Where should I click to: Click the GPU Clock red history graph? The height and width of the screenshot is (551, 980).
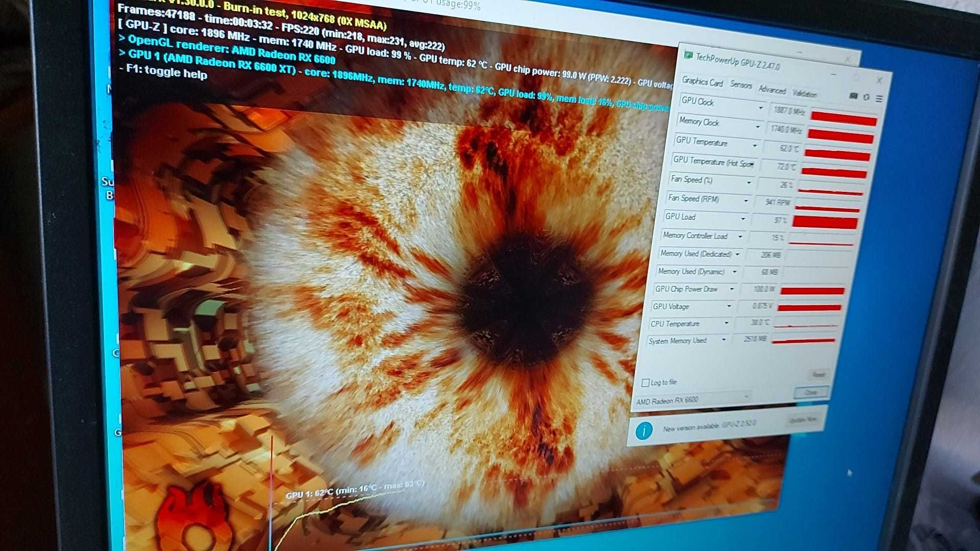[x=844, y=119]
